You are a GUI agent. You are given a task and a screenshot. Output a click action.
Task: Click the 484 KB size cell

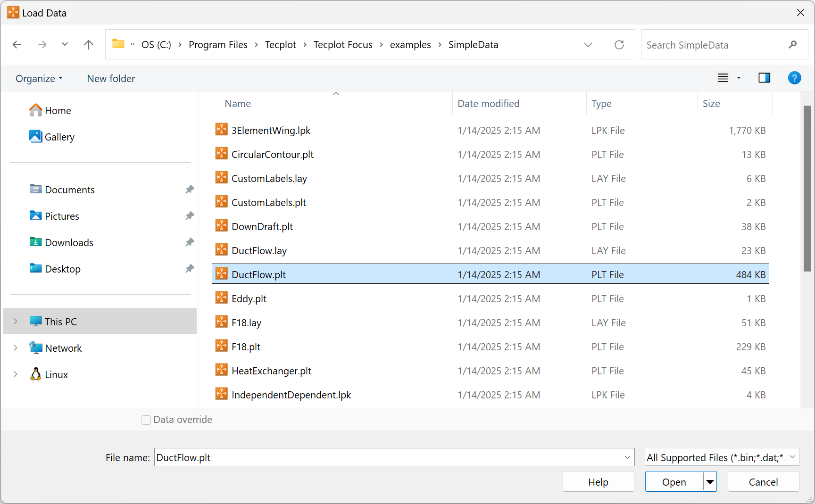tap(751, 274)
